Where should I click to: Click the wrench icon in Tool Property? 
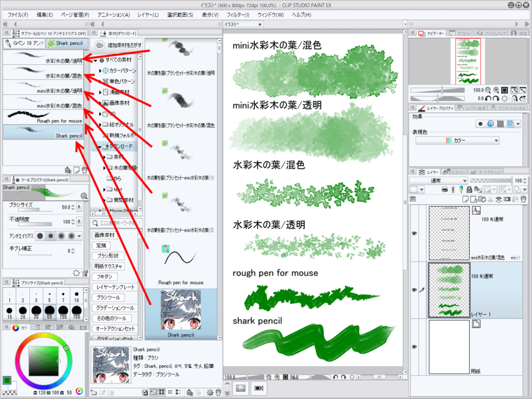coord(84,196)
